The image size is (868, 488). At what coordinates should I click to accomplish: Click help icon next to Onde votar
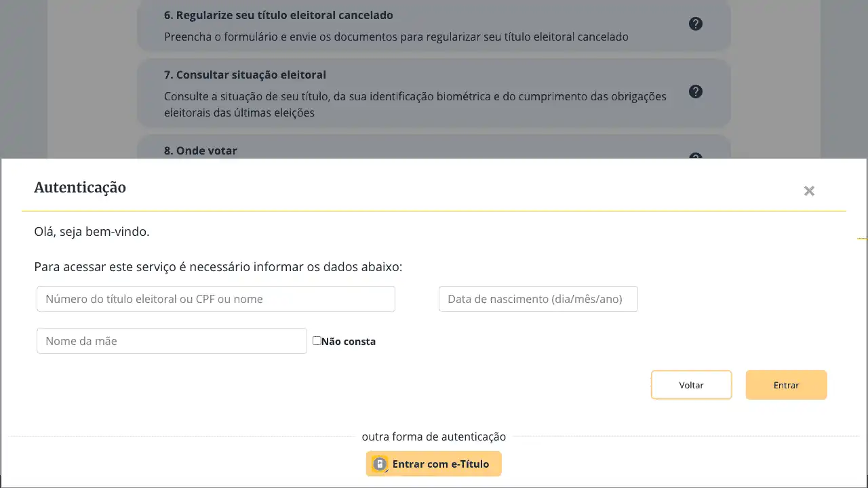[x=695, y=157]
